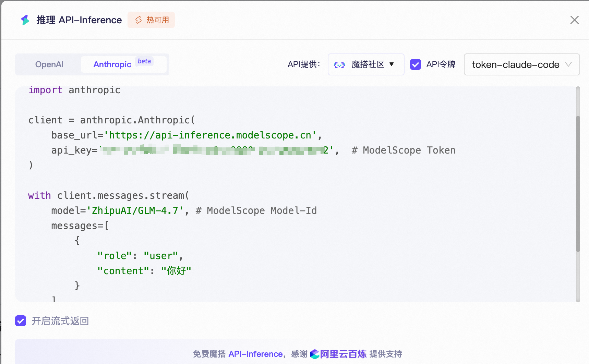Click the 推理 API-Inference dialog title
This screenshot has height=364, width=589.
[79, 20]
